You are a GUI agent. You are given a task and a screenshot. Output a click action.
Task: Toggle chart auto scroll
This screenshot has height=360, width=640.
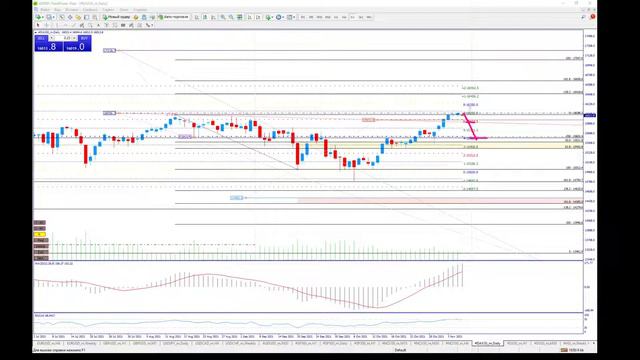click(249, 17)
